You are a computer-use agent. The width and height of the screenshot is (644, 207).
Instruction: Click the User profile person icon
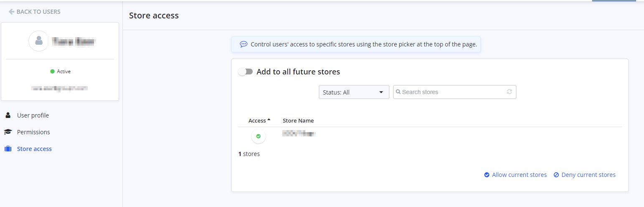pyautogui.click(x=8, y=115)
